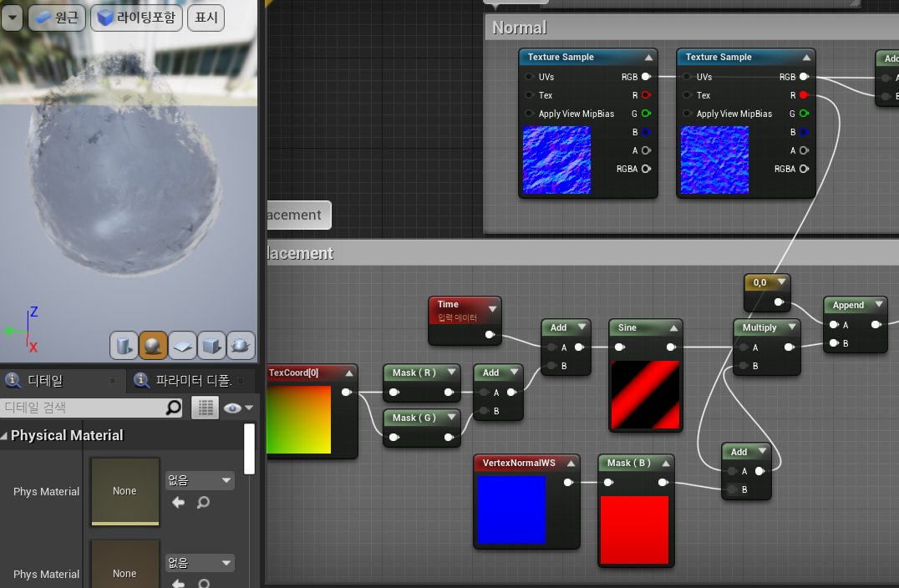Select the Normal comment box title
899x588 pixels.
520,28
